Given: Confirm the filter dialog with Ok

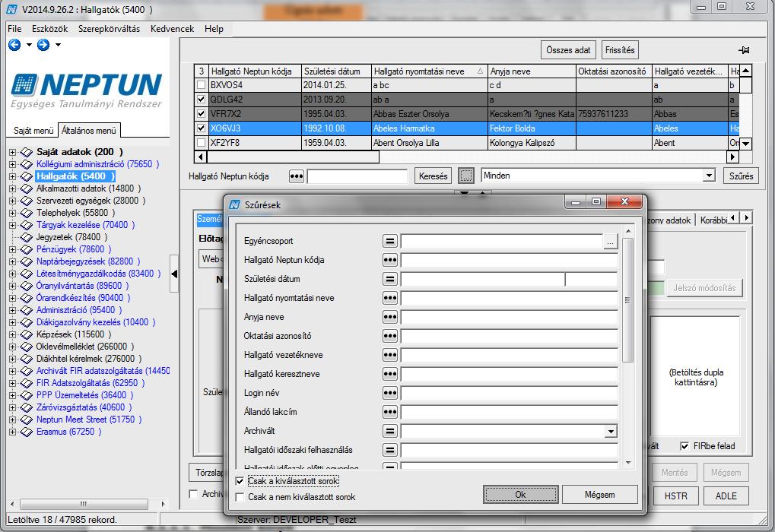Looking at the screenshot, I should 520,495.
